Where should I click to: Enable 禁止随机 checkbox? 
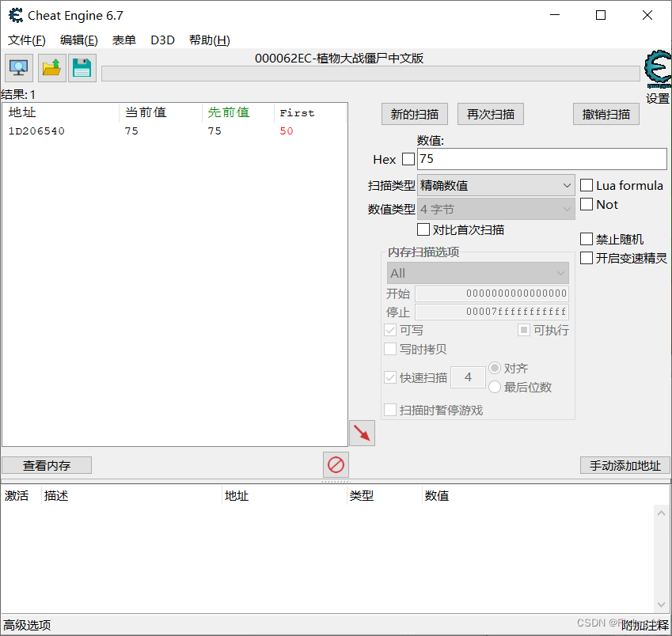click(x=587, y=238)
